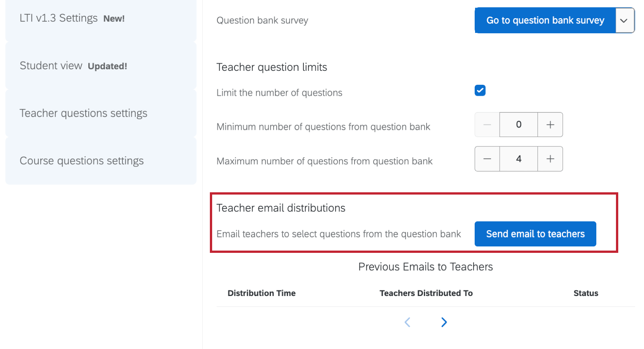Image resolution: width=644 pixels, height=349 pixels.
Task: Decrease maximum number of questions
Action: [487, 159]
